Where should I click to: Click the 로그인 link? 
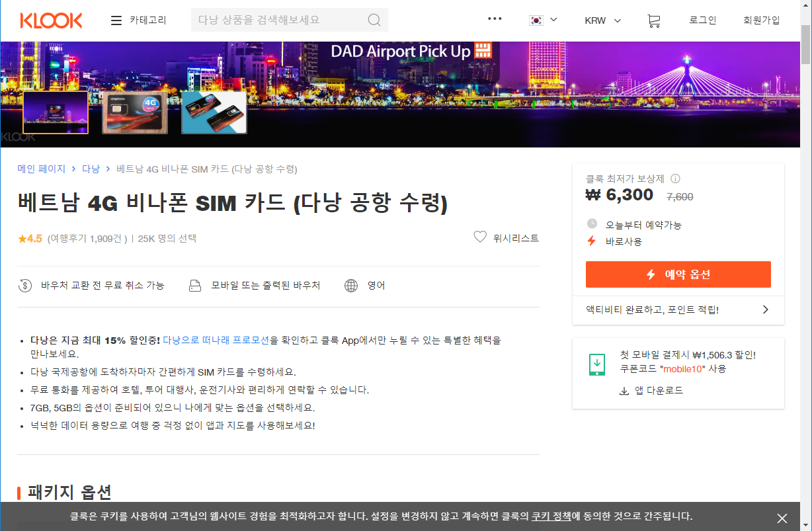[702, 20]
